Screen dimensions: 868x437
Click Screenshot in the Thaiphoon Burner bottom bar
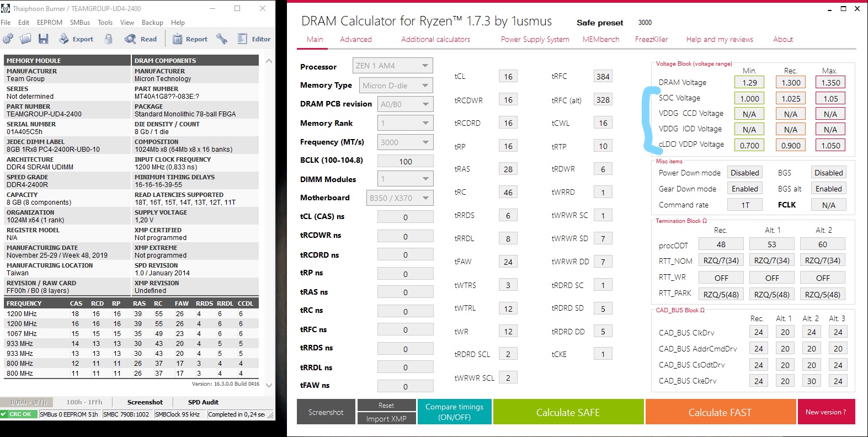pos(145,402)
